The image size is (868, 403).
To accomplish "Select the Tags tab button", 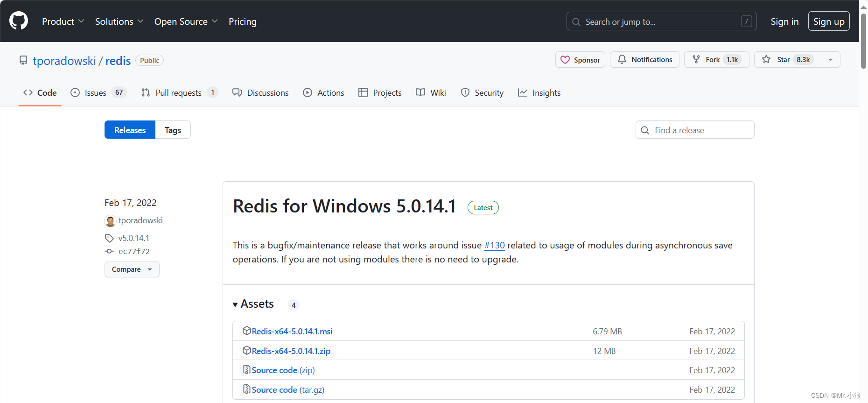I will click(173, 130).
